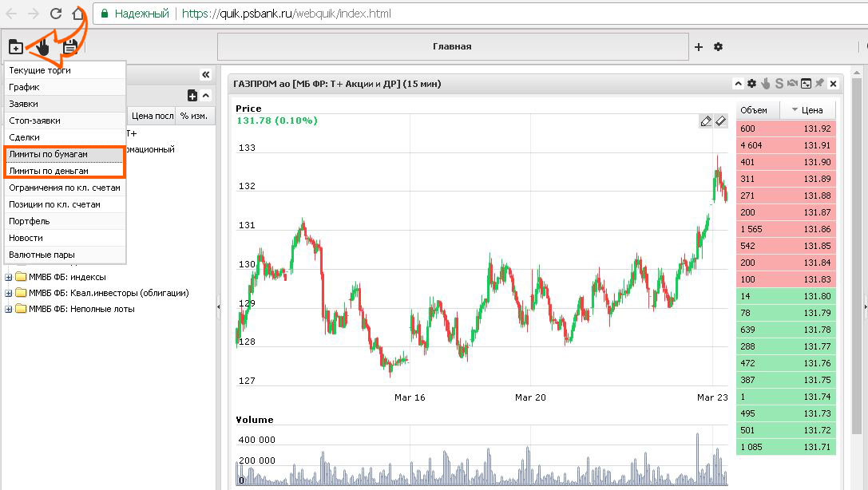
Task: Choose Стоп-заявки from the dropdown menu
Action: tap(34, 121)
